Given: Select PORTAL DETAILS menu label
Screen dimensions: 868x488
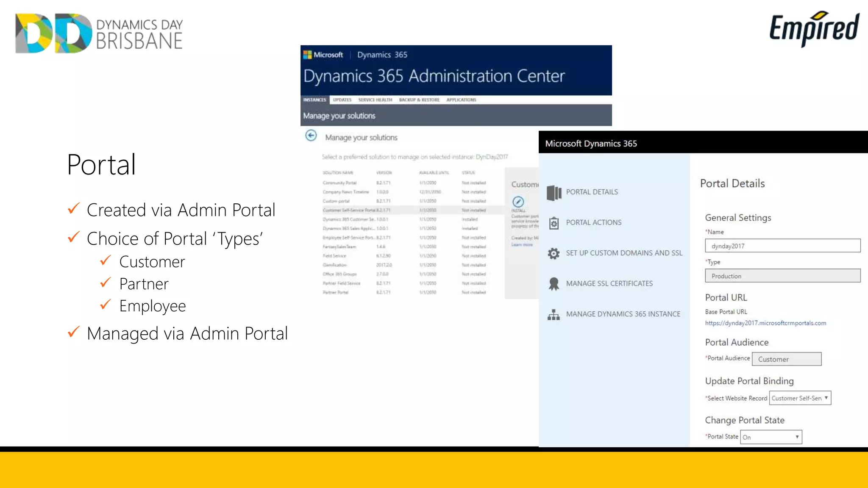Looking at the screenshot, I should pyautogui.click(x=592, y=192).
